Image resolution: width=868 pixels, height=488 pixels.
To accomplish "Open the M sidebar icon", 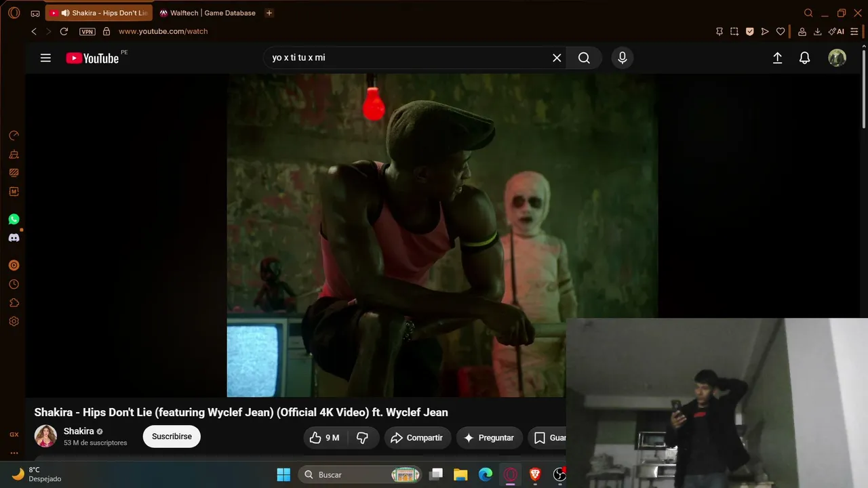I will click(14, 192).
